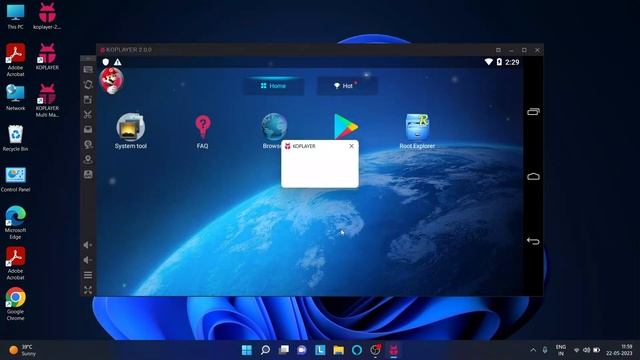Open the Control Panel desktop icon
Viewport: 640px width, 360px height.
(x=16, y=180)
